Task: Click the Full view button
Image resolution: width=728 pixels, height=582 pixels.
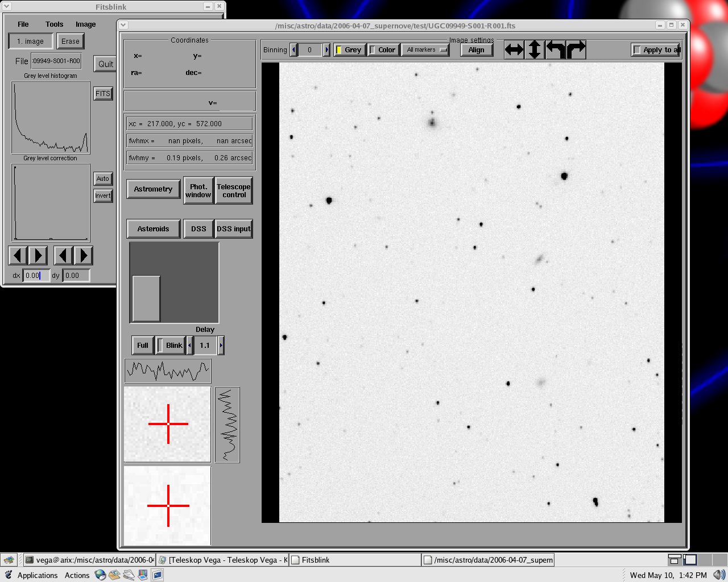Action: [x=143, y=345]
